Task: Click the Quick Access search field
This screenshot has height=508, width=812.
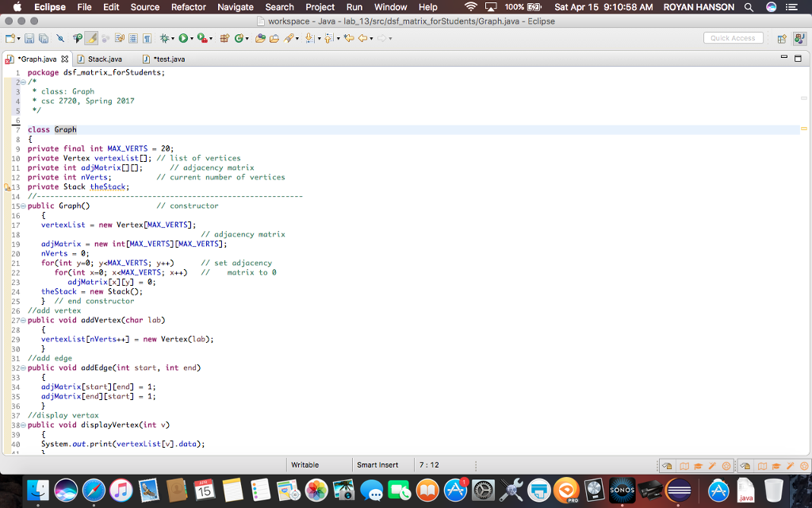Action: click(733, 38)
